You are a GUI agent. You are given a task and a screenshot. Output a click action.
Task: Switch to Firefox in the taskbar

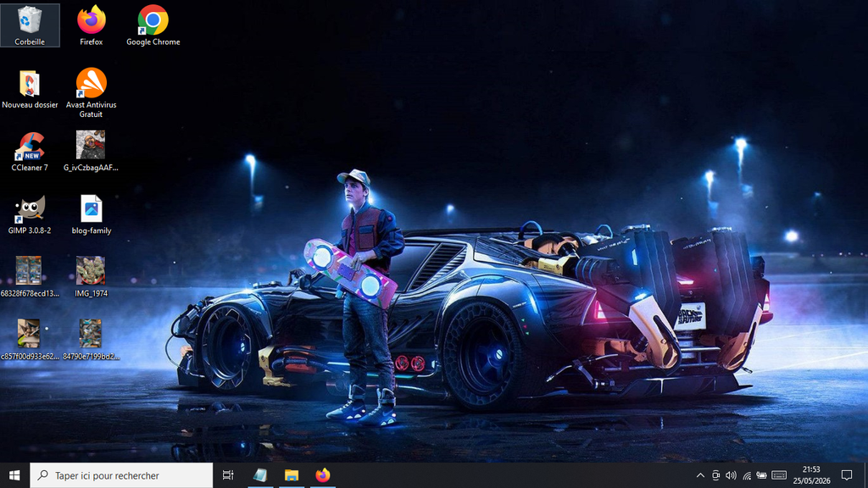[x=323, y=475]
